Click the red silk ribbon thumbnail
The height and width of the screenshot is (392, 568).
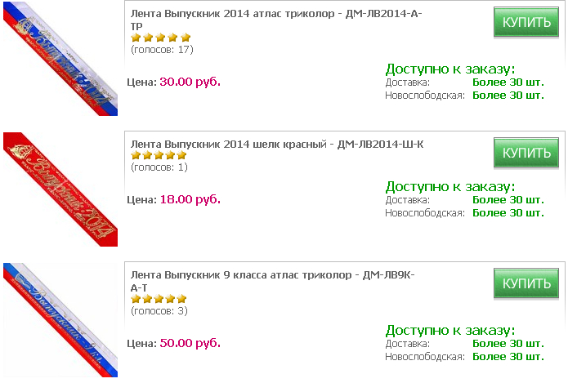coord(60,189)
